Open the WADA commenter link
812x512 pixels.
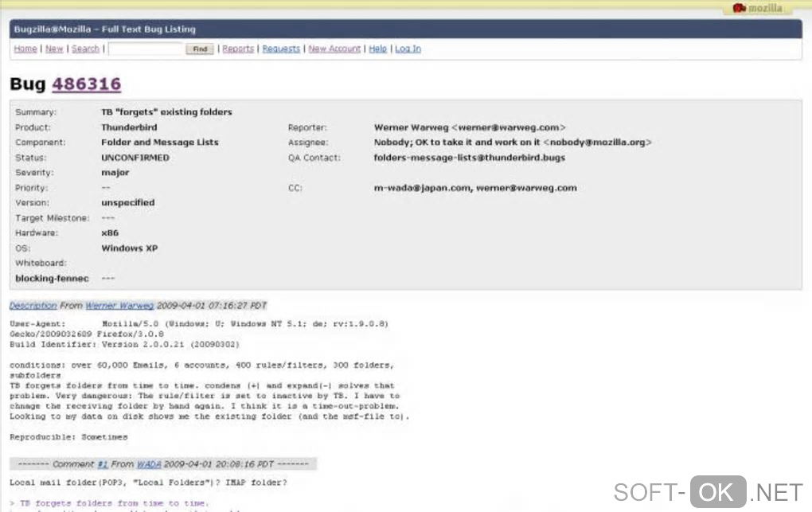pyautogui.click(x=149, y=464)
